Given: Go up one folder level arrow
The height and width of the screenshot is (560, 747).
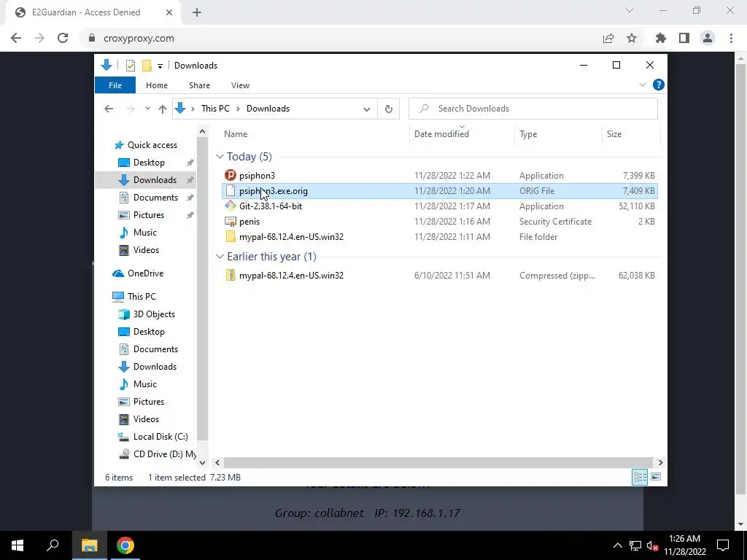Looking at the screenshot, I should [x=163, y=109].
